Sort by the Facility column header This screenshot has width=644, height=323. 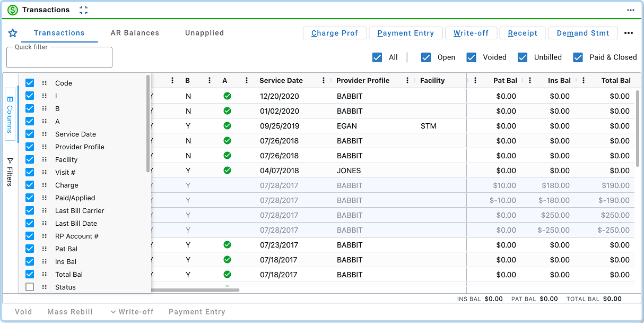pos(432,81)
